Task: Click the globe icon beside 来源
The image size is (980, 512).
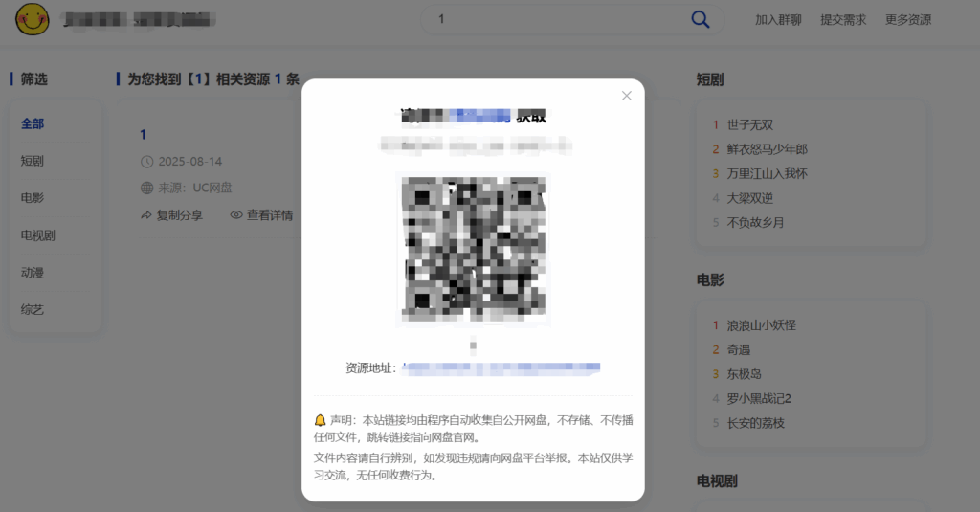Action: pos(146,188)
